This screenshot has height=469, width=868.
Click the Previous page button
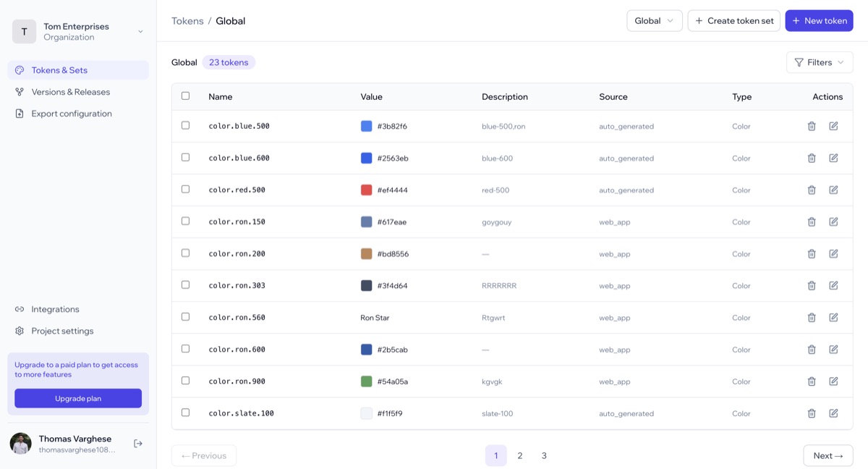204,456
